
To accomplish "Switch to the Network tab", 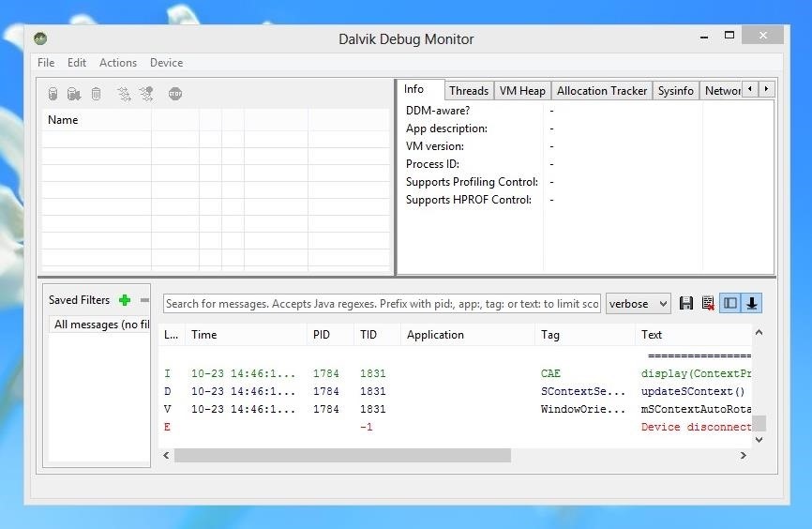I will 722,91.
